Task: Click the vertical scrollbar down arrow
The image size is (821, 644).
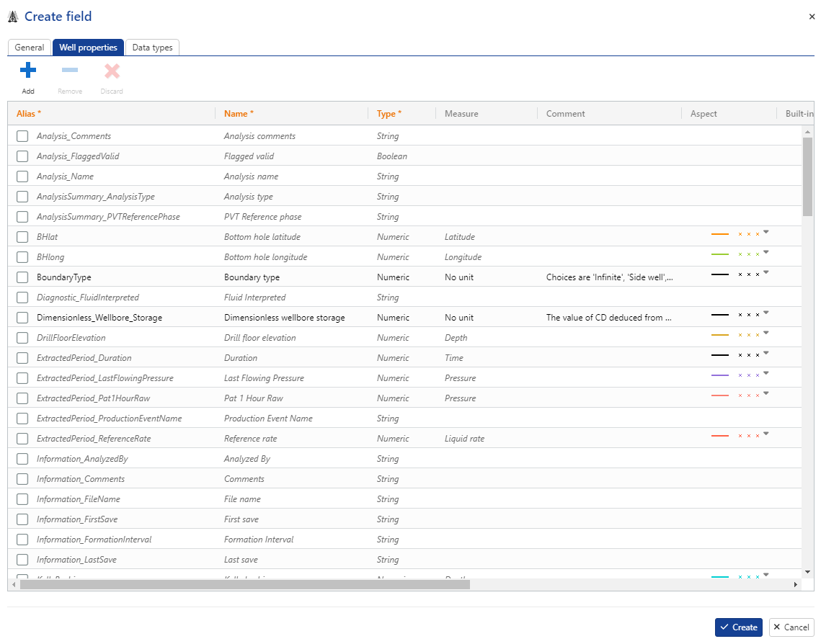Action: tap(808, 573)
